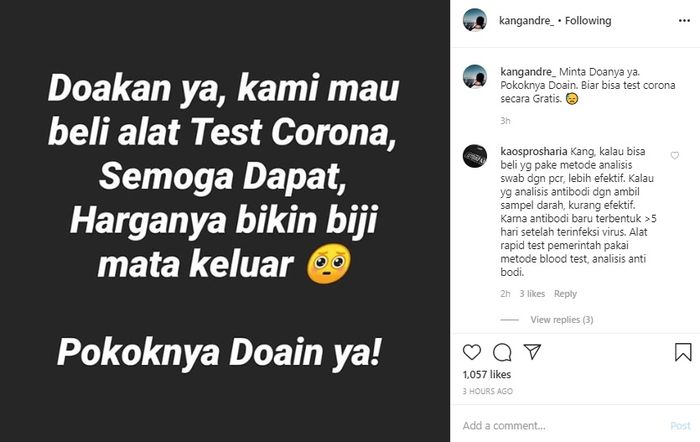The height and width of the screenshot is (442, 700).
Task: Submit comment with Post button
Action: (x=680, y=425)
